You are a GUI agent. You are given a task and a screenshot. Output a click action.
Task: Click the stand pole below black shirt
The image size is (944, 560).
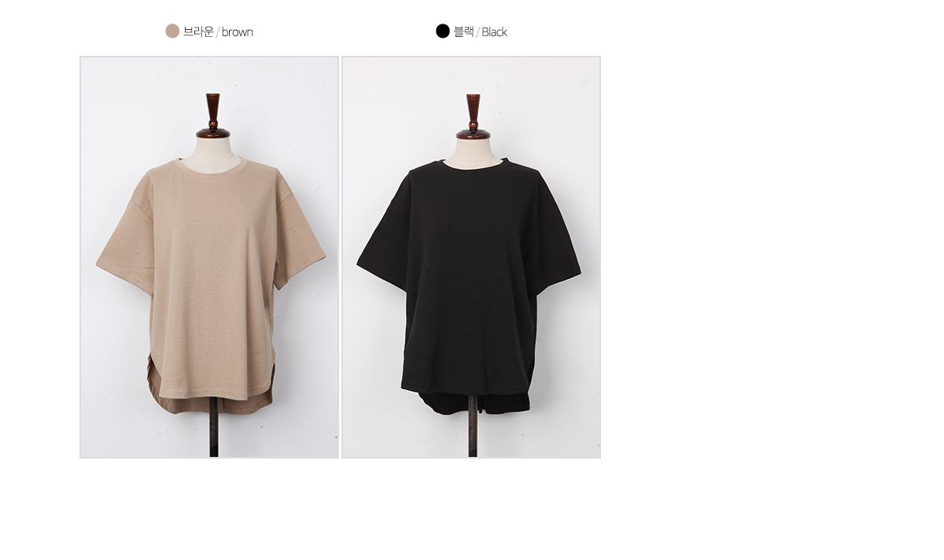(473, 436)
